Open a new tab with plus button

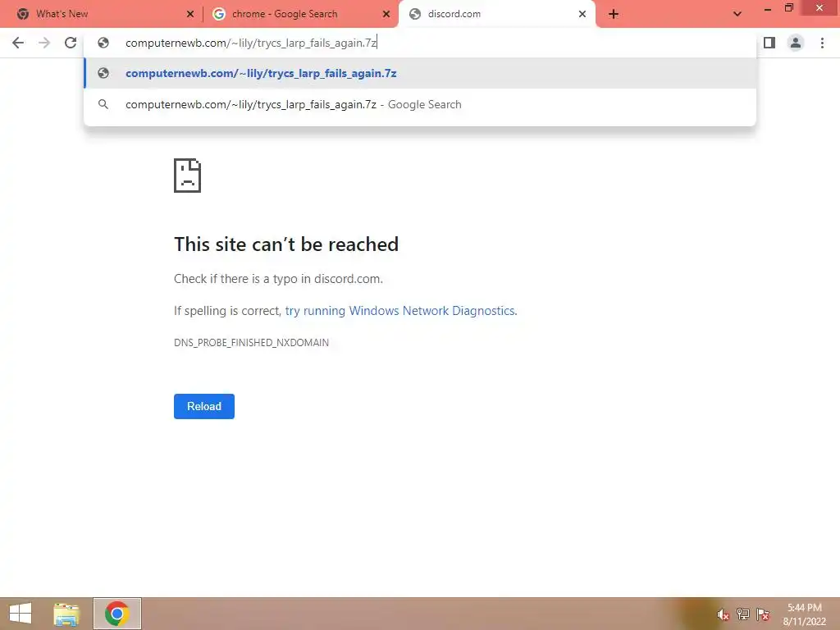pos(614,15)
